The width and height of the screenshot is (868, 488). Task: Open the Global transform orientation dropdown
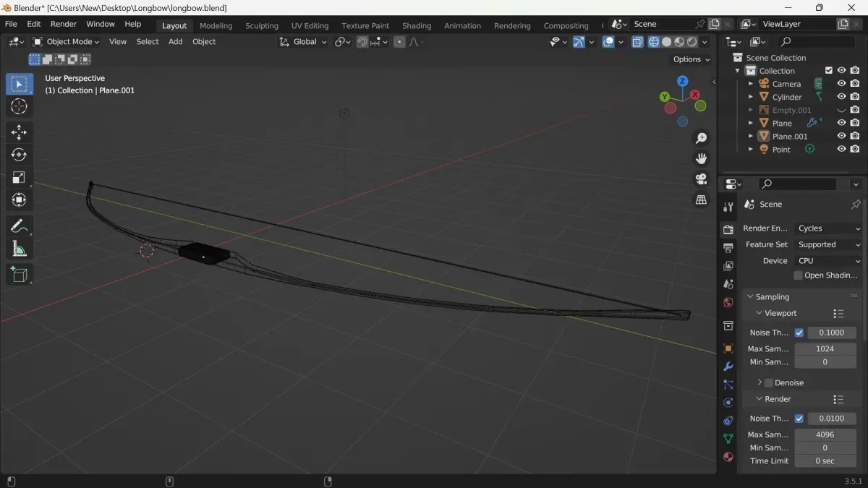click(304, 42)
